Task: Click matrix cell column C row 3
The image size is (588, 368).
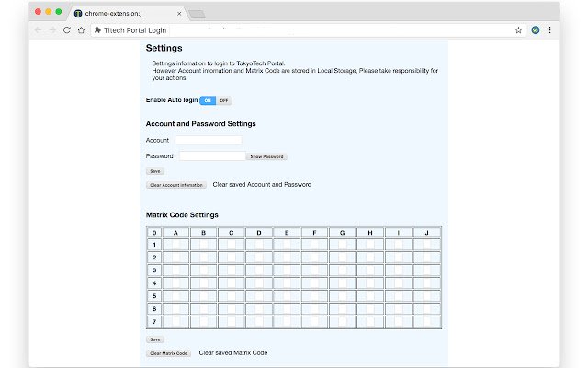Action: pos(232,270)
